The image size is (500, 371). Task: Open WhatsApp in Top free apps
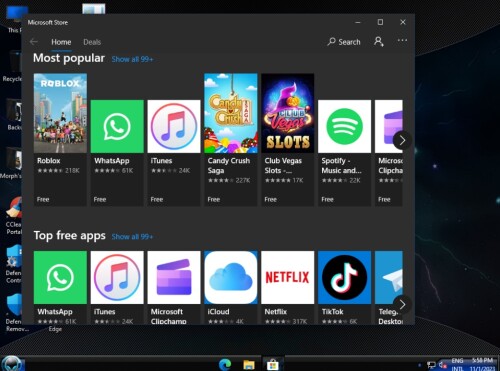[x=60, y=287]
